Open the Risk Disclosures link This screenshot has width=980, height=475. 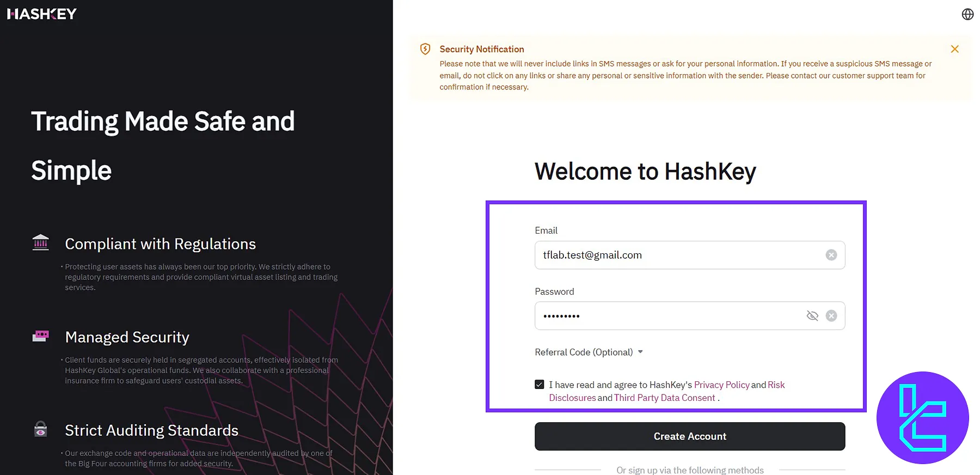667,391
